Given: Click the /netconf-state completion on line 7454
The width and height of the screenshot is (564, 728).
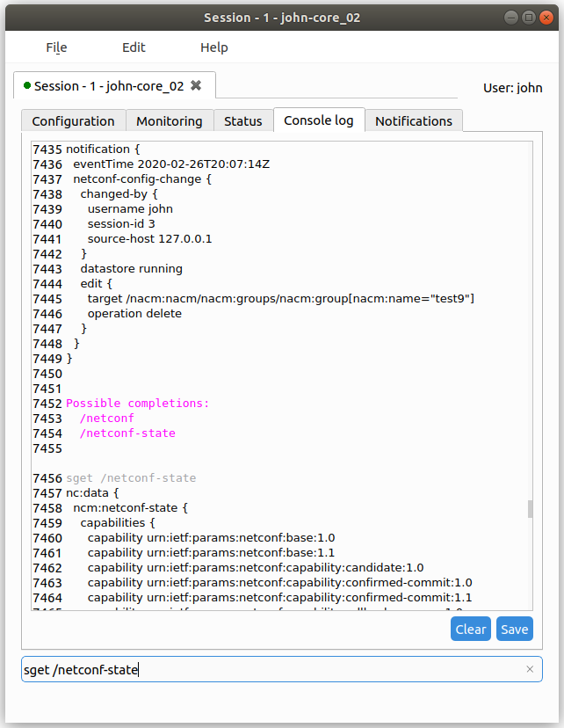Looking at the screenshot, I should tap(127, 433).
